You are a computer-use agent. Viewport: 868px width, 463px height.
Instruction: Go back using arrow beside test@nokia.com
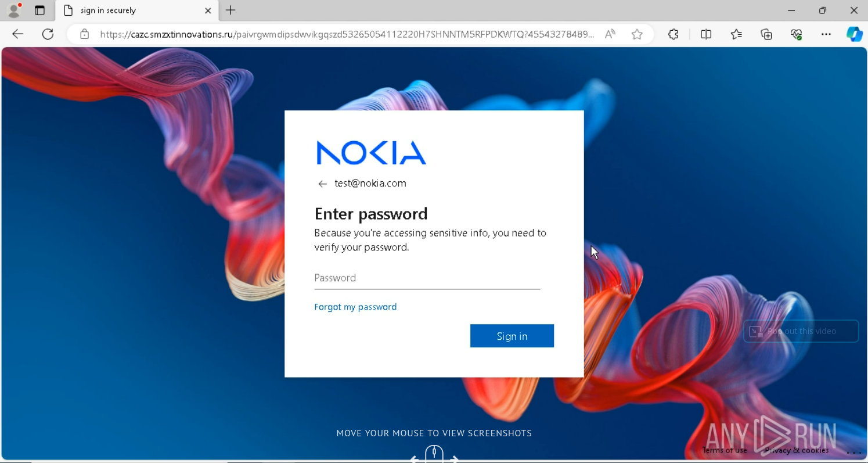coord(322,184)
